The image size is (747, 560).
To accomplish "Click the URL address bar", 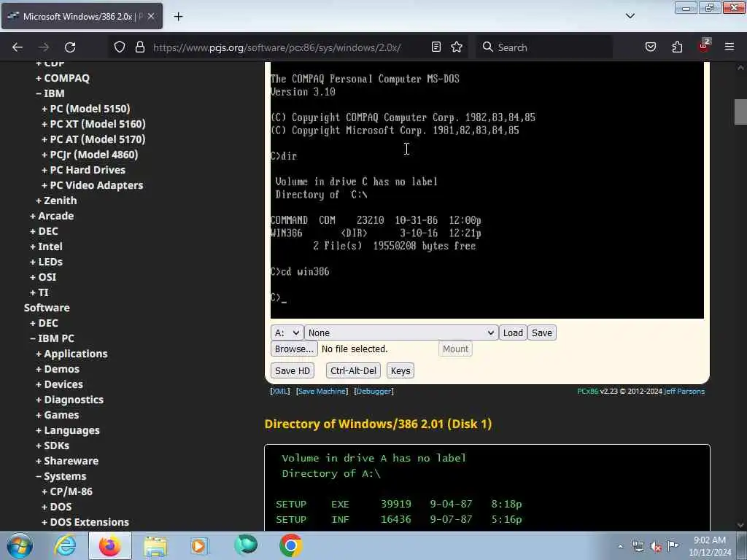I will point(276,47).
